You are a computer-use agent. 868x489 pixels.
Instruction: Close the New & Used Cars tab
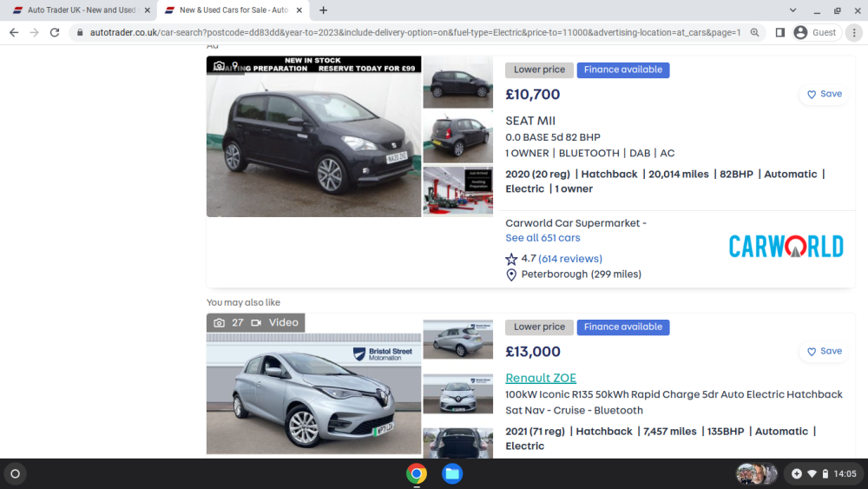(x=299, y=10)
